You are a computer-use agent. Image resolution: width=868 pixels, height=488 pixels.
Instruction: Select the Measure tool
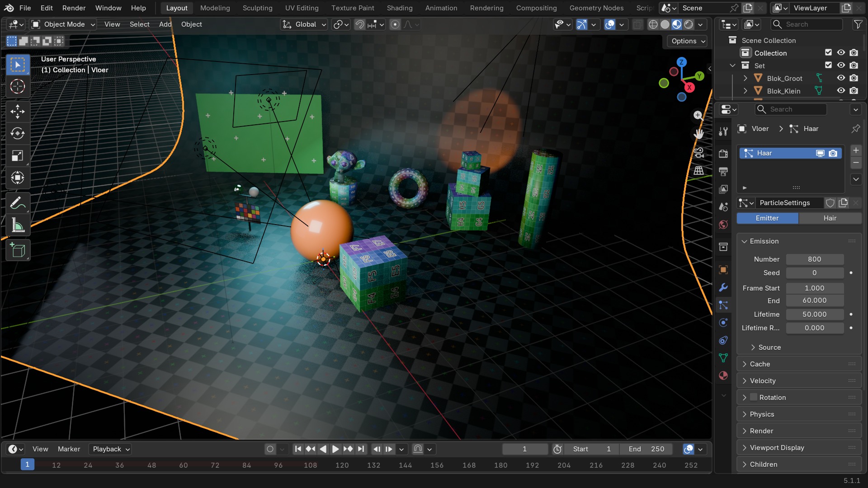(x=18, y=225)
